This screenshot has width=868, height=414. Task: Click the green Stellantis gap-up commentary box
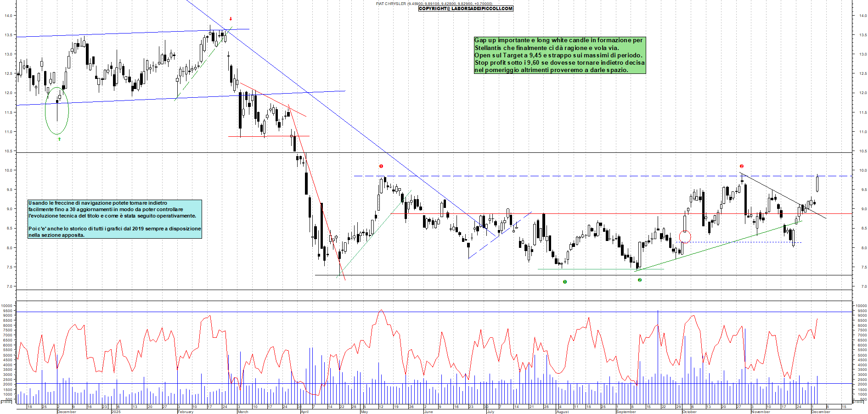(559, 55)
